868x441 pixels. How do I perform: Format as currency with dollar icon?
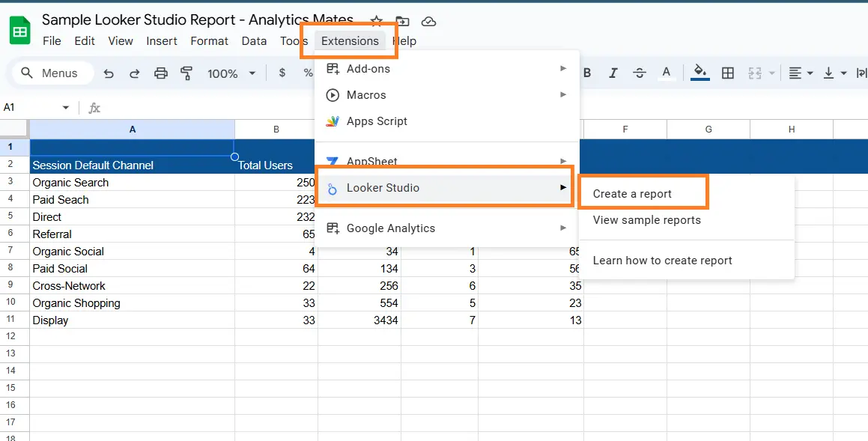[x=282, y=73]
